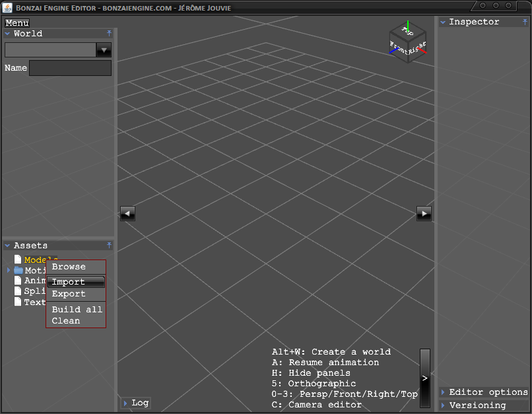Click the Top face of view cube
Image resolution: width=532 pixels, height=414 pixels.
pos(407,32)
